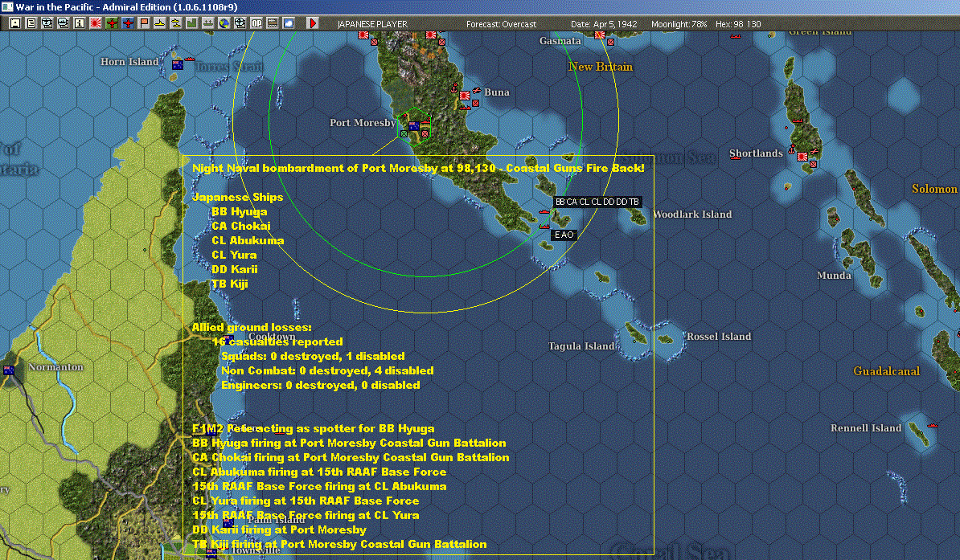960x560 pixels.
Task: Click 'CL Yura' in the Japanese Ships list
Action: (234, 255)
